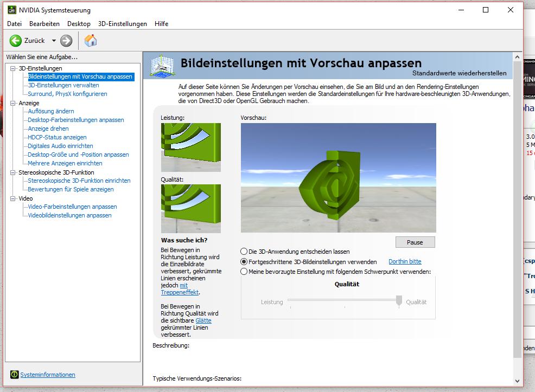This screenshot has width=535, height=392.
Task: Click 'Standardwerte wiederherstellen' link
Action: pyautogui.click(x=459, y=73)
